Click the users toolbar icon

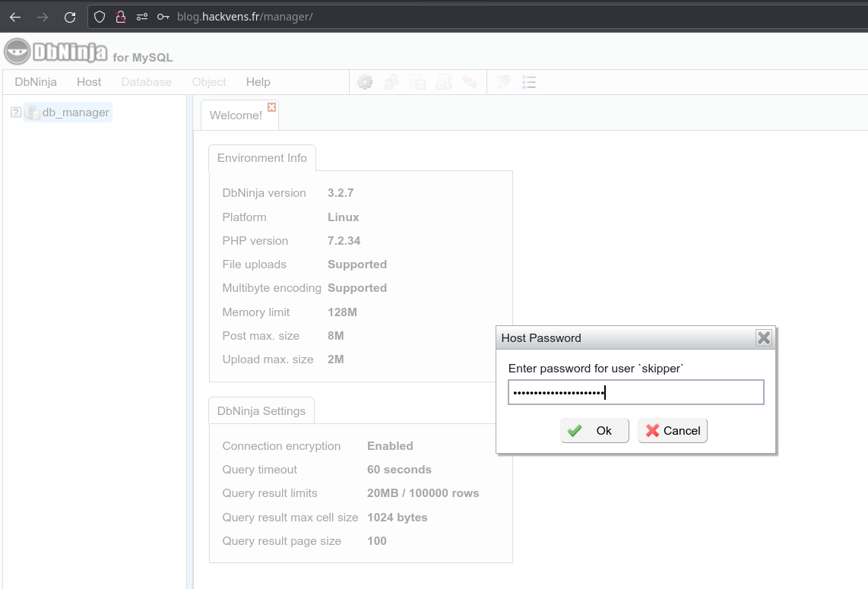pos(391,82)
